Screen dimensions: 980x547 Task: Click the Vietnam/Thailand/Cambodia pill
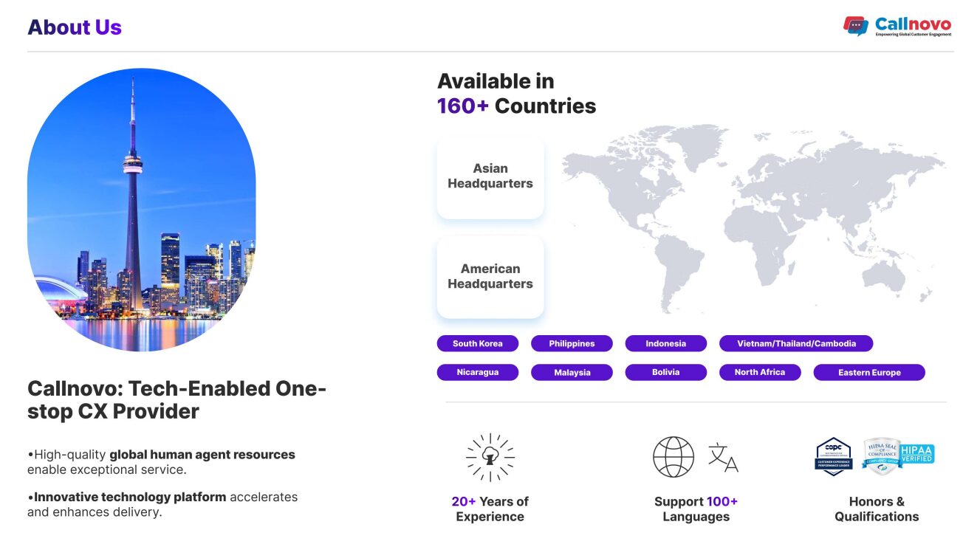(796, 344)
